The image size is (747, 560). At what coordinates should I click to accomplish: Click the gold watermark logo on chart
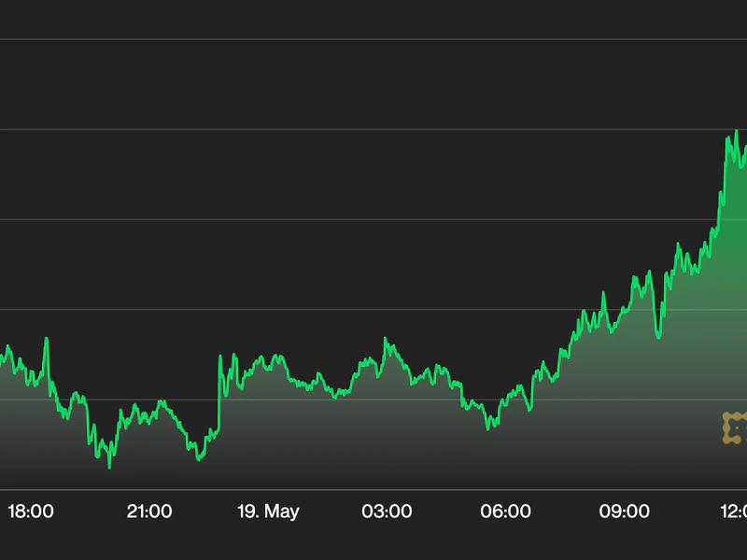pos(735,427)
